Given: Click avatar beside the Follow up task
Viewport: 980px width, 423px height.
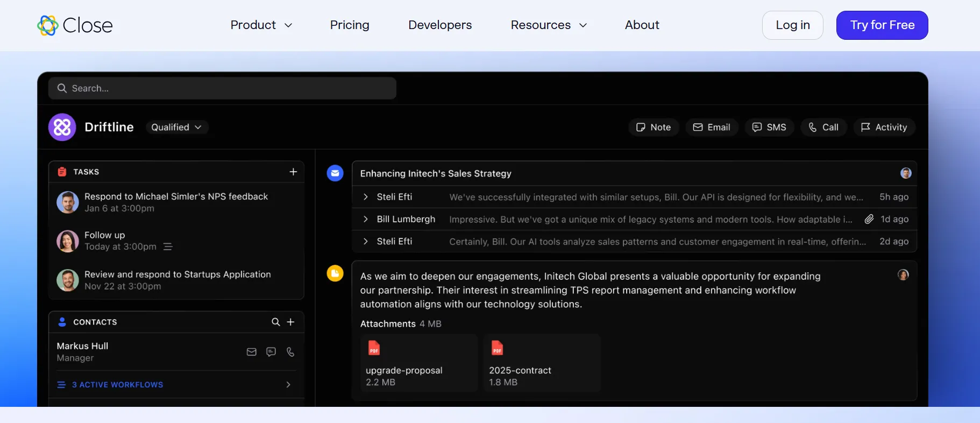Looking at the screenshot, I should (68, 241).
